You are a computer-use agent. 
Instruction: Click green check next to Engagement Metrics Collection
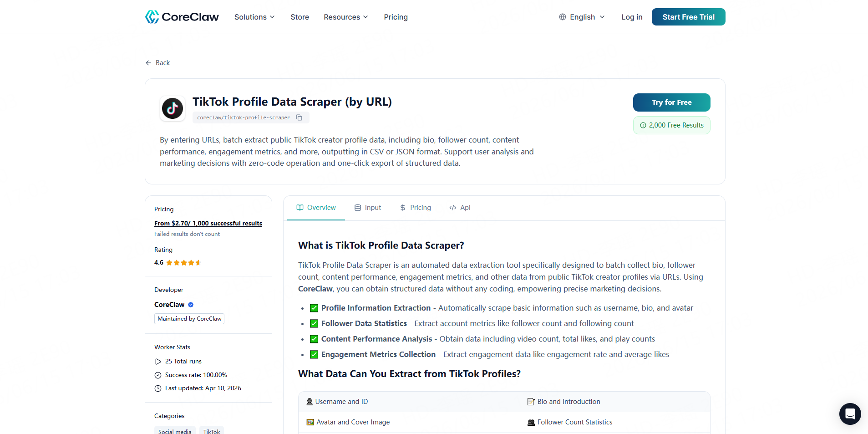point(314,355)
